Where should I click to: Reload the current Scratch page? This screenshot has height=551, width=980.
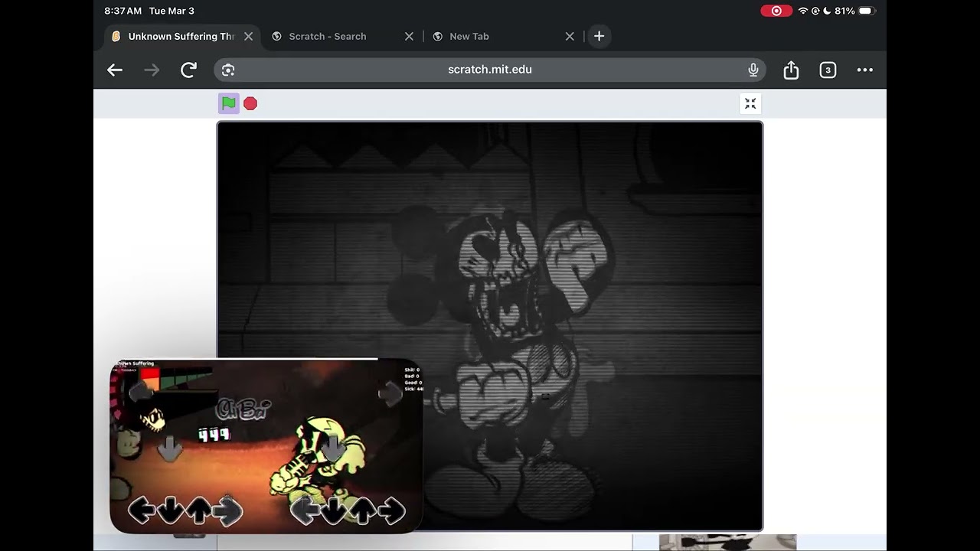[x=188, y=70]
